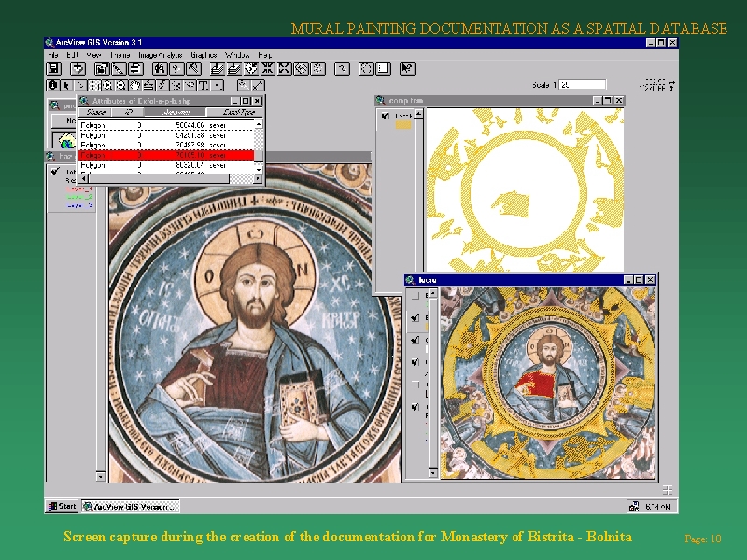Click the Views icon in project window
The width and height of the screenshot is (747, 560).
point(65,141)
